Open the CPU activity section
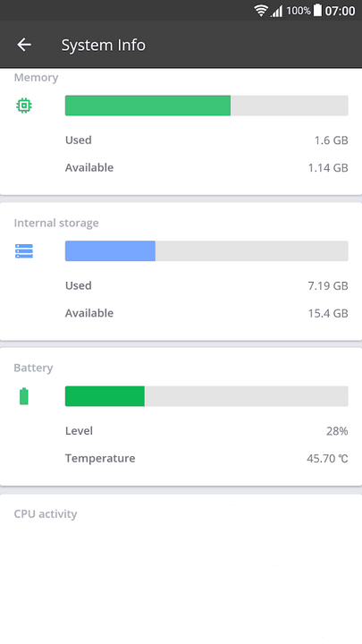This screenshot has width=362, height=644. (x=46, y=514)
